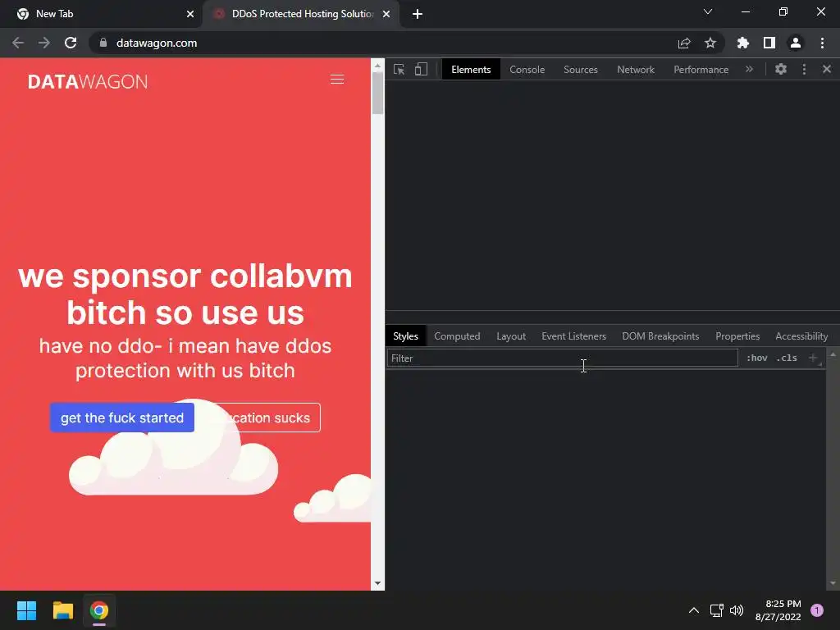Open the DataWagon hamburger menu
The image size is (840, 630).
[x=337, y=80]
